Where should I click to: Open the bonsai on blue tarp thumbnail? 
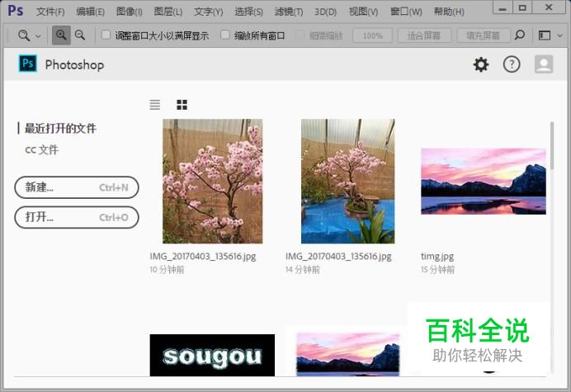click(347, 181)
